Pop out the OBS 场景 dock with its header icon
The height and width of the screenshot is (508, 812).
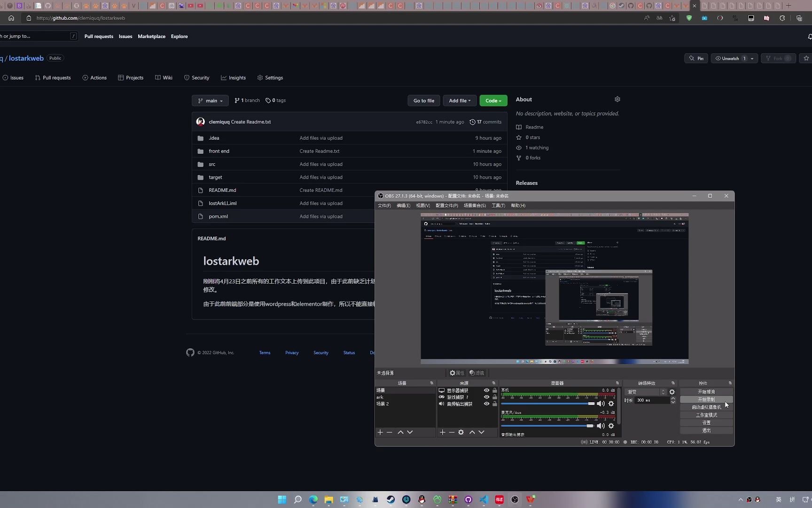(432, 383)
